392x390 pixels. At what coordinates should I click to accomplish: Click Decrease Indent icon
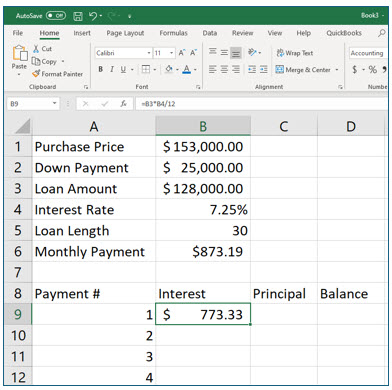(x=252, y=69)
